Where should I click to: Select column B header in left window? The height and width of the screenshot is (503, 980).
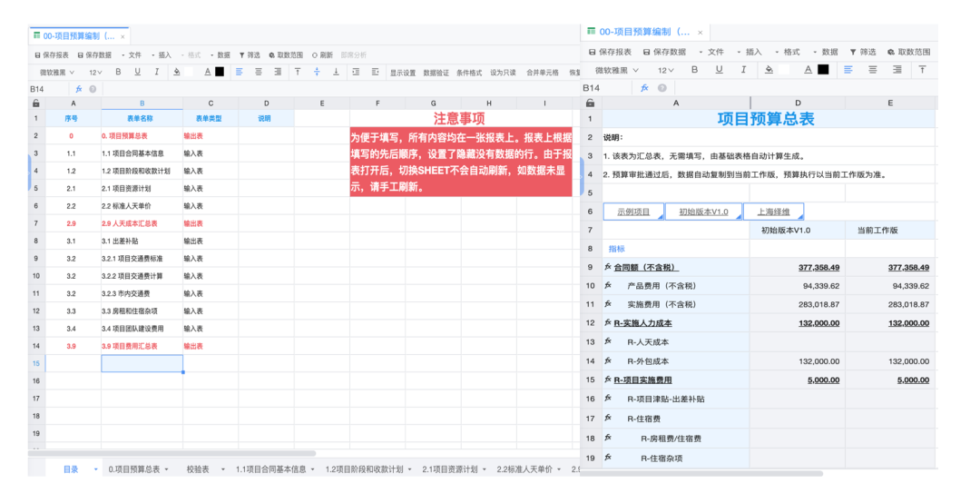pos(142,104)
